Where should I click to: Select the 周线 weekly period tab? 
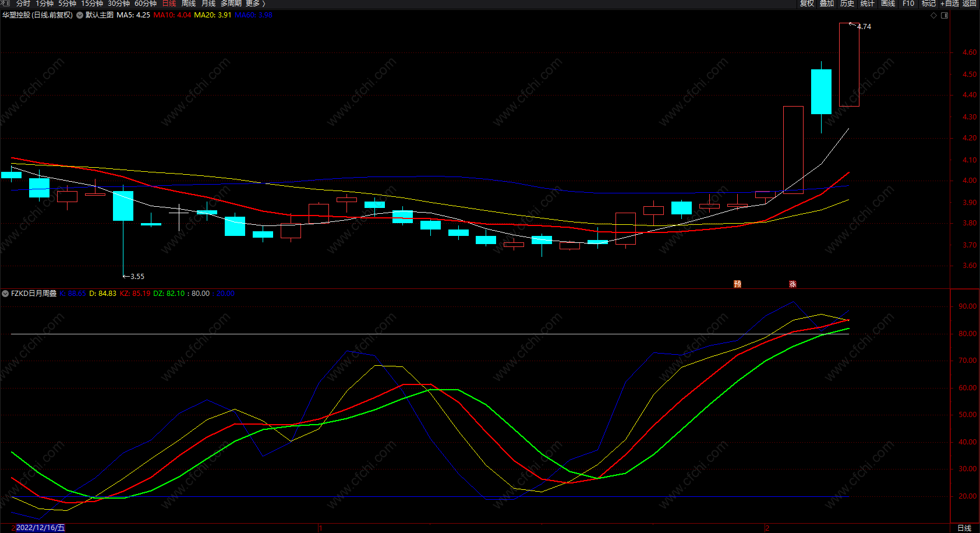(x=188, y=3)
